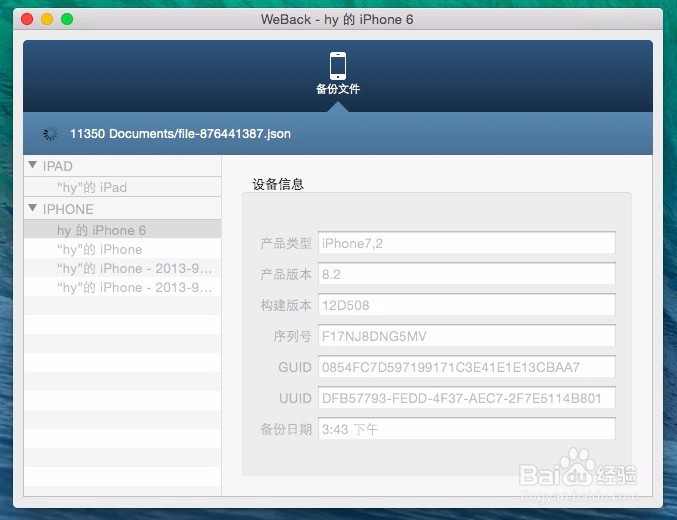The width and height of the screenshot is (677, 520).
Task: Close the WeBack window with the red button
Action: pos(27,19)
